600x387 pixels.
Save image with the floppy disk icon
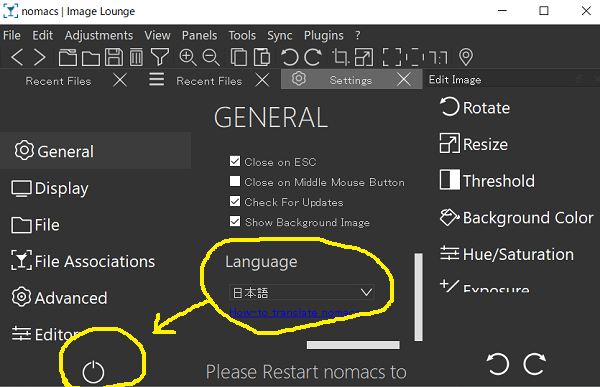[114, 57]
